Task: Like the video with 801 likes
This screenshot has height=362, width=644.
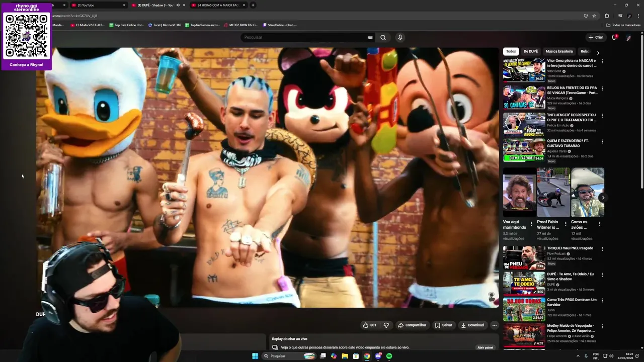Action: click(369, 325)
